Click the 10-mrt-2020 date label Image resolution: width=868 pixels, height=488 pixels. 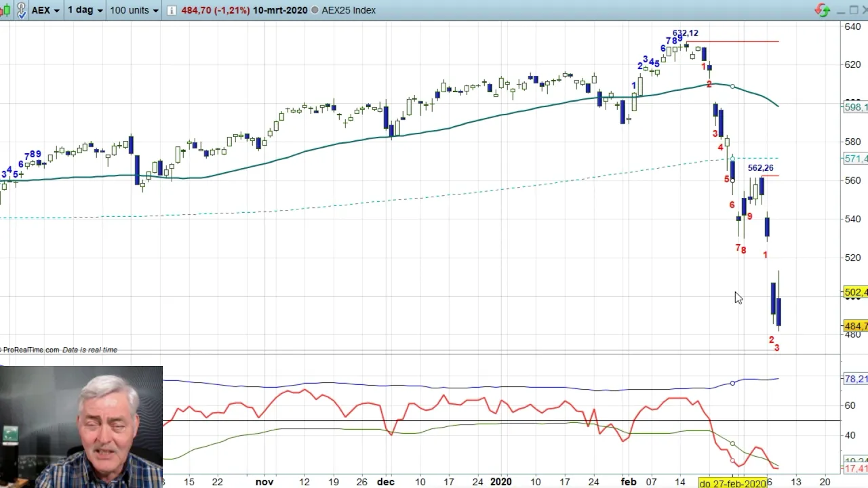tap(280, 10)
